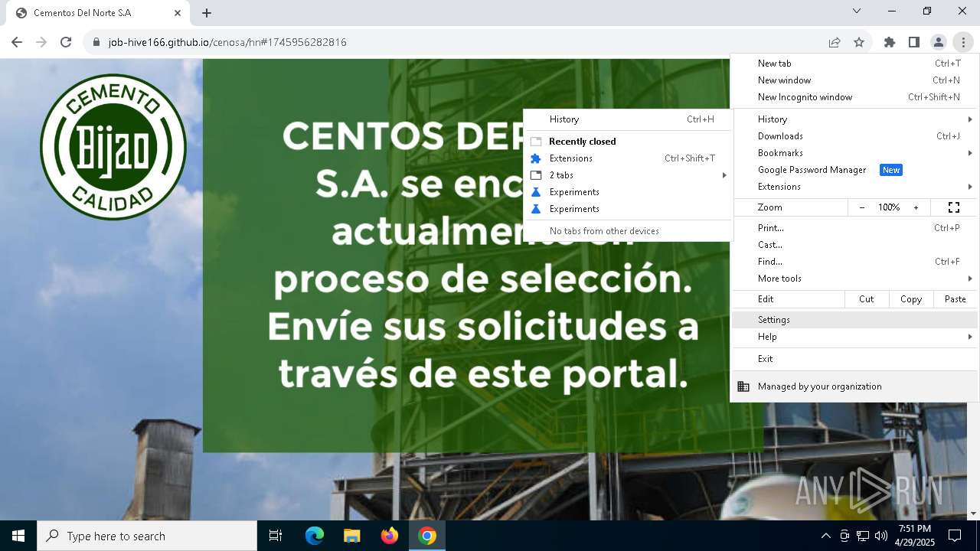Click the three-dot Chrome menu button
The image size is (980, 551).
[963, 42]
